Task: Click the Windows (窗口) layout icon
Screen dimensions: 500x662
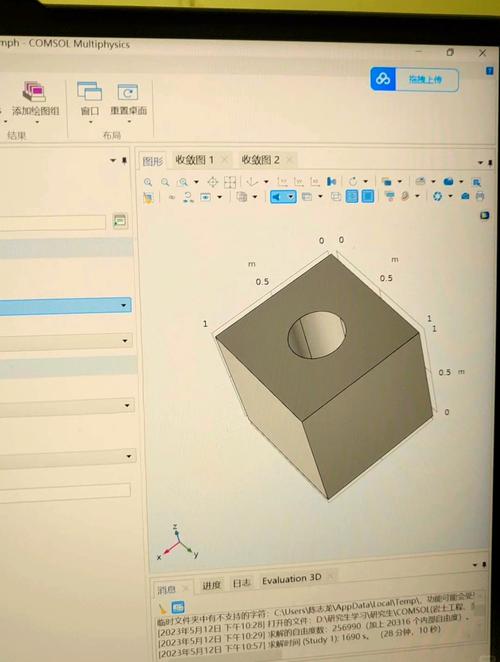Action: 90,91
